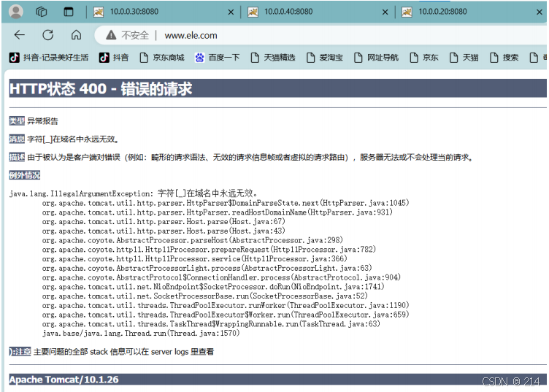Click the Baidu paw icon in bookmarks
Viewport: 549px width, 392px height.
199,58
